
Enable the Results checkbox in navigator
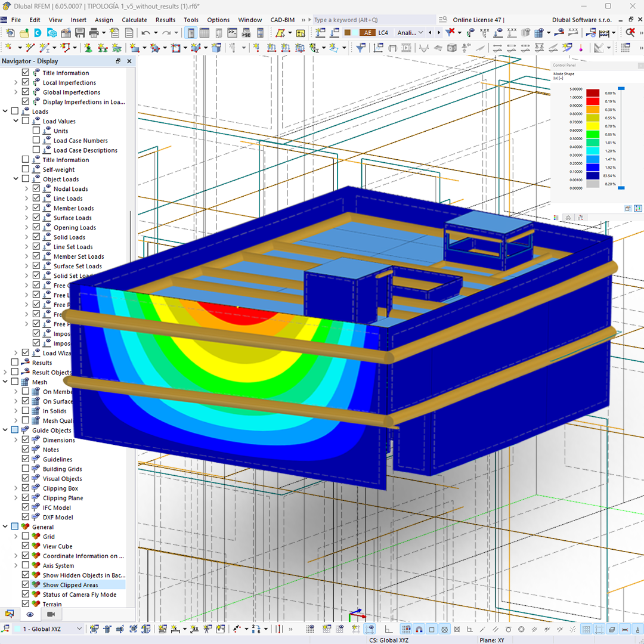coord(15,363)
